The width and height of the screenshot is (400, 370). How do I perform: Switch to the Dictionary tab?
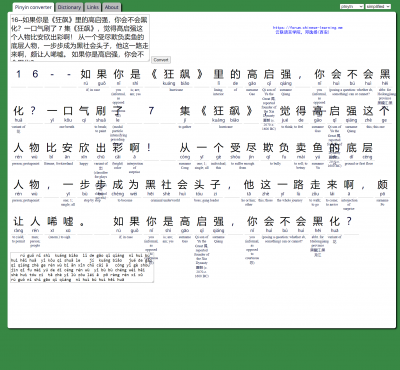click(69, 7)
